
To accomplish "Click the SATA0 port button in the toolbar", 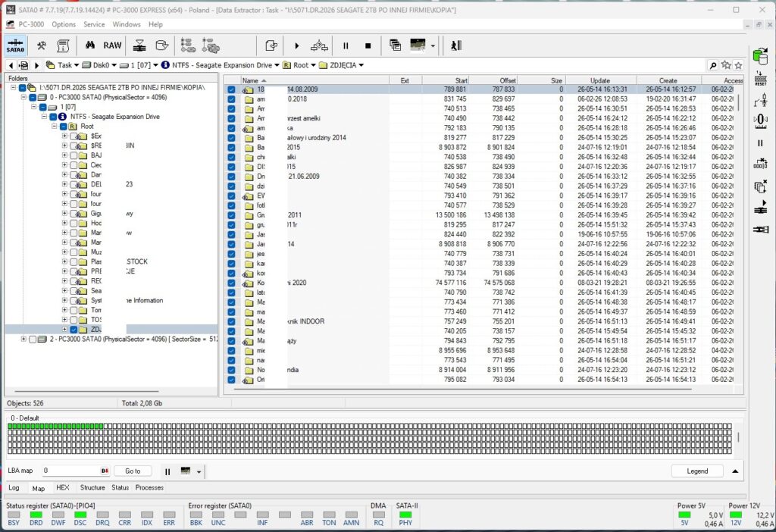I will click(15, 45).
